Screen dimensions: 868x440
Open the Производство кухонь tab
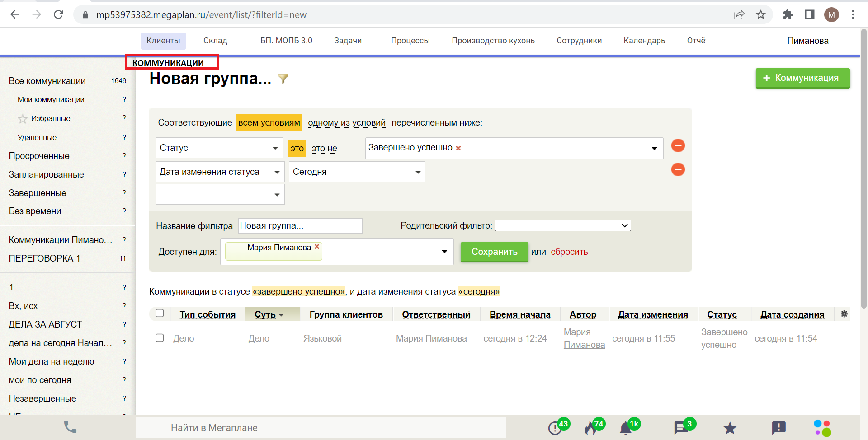tap(493, 41)
